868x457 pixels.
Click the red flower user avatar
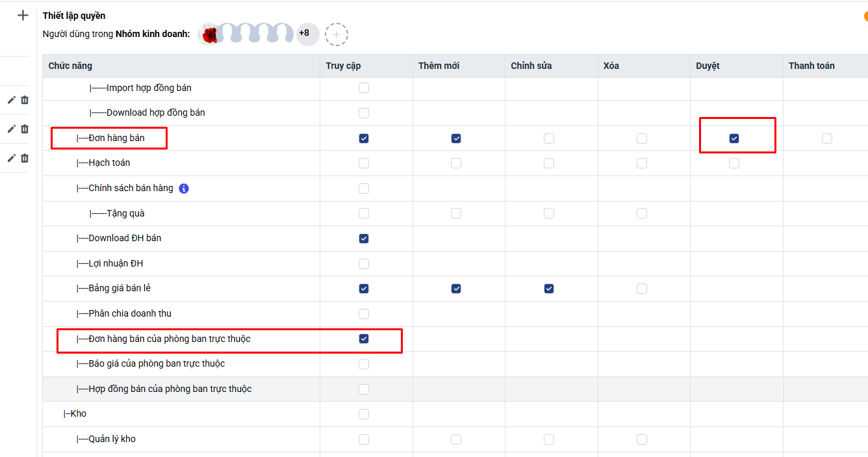[209, 34]
